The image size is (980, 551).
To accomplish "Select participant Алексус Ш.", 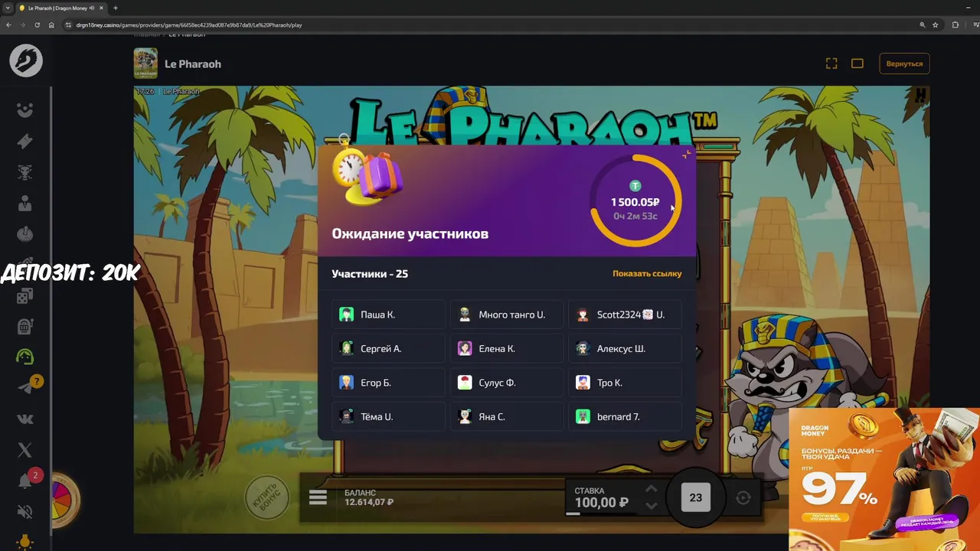I will [x=625, y=348].
